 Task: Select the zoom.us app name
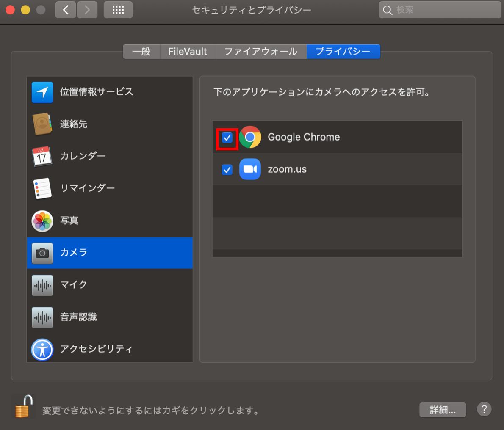click(287, 170)
